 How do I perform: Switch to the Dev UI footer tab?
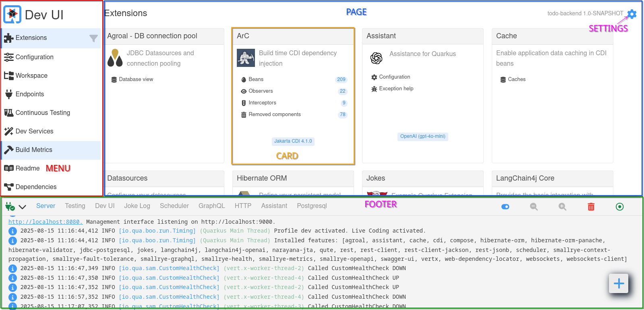coord(105,206)
